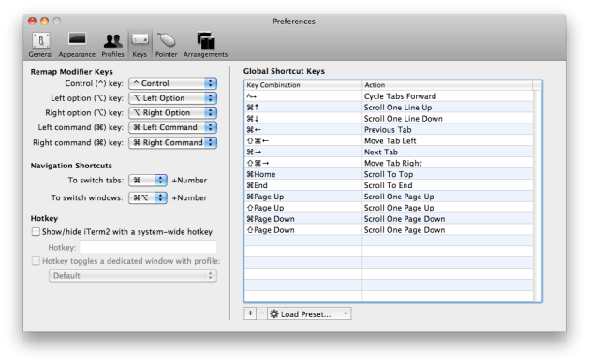Select the Previous Tab shortcut row
Viewport: 589px width, 364px height.
(389, 130)
